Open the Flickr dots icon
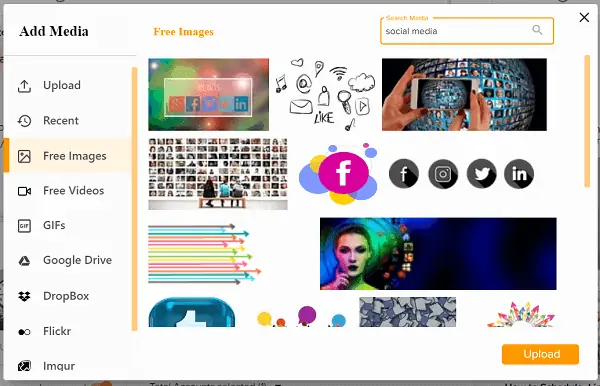Image resolution: width=600 pixels, height=386 pixels. (x=24, y=332)
